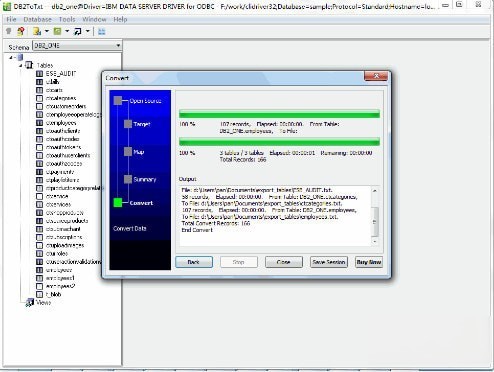This screenshot has width=494, height=372.
Task: Click the Summary wizard step
Action: (x=145, y=179)
